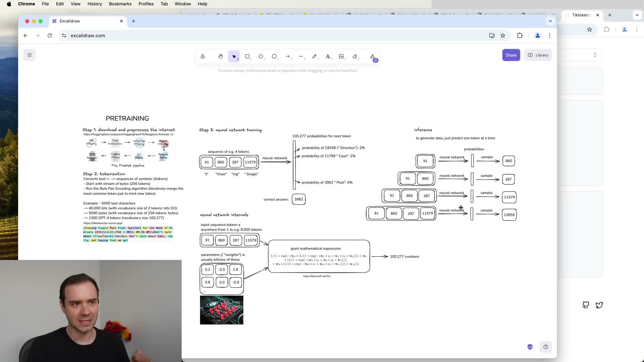This screenshot has height=362, width=644.
Task: Open the hamburger main menu
Action: pos(30,55)
